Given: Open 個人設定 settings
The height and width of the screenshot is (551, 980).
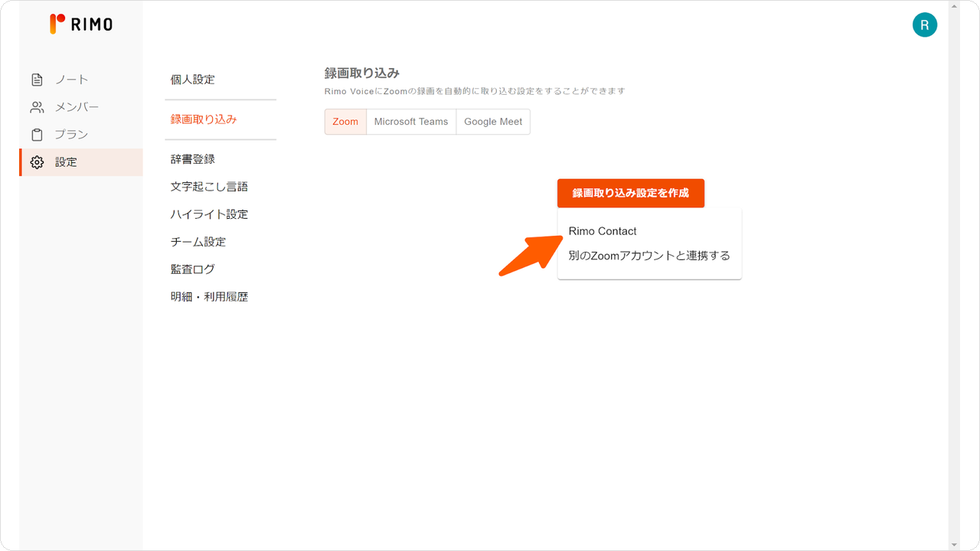Looking at the screenshot, I should click(193, 80).
